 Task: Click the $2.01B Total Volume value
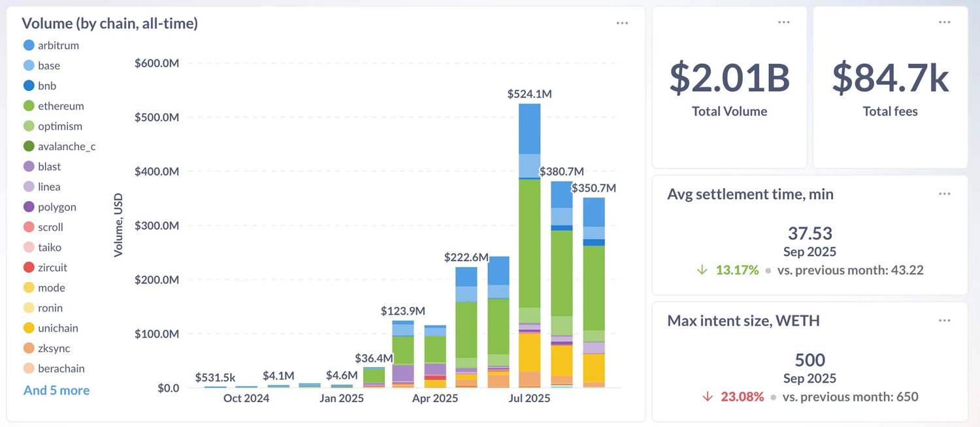(729, 77)
